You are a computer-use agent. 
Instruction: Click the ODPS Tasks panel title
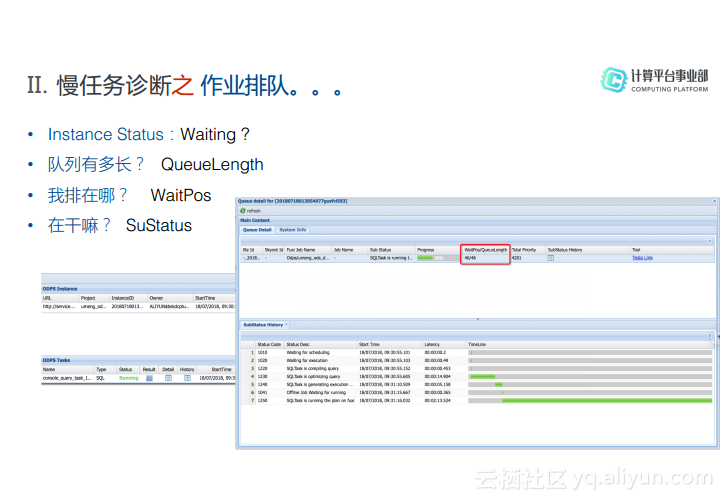coord(56,360)
